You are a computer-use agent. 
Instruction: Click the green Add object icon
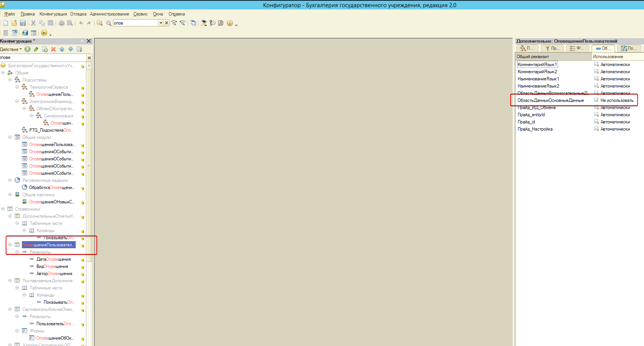tap(28, 49)
